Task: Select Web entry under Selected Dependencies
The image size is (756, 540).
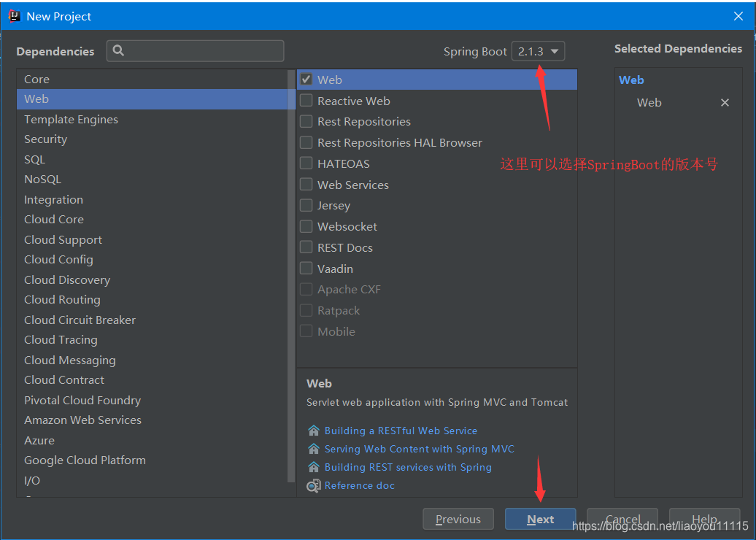Action: tap(649, 103)
